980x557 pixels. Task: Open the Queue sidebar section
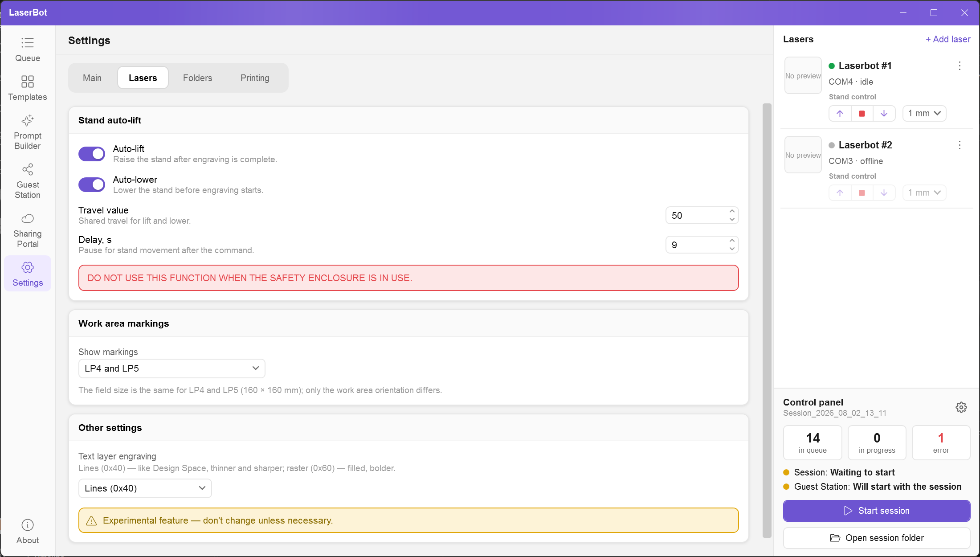(x=28, y=49)
